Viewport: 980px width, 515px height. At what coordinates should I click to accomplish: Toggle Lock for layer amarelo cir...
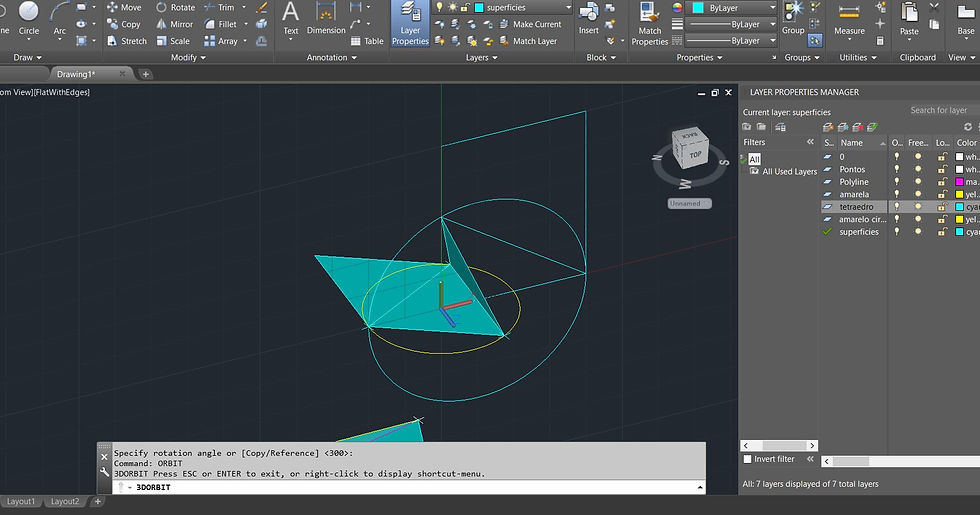point(942,219)
